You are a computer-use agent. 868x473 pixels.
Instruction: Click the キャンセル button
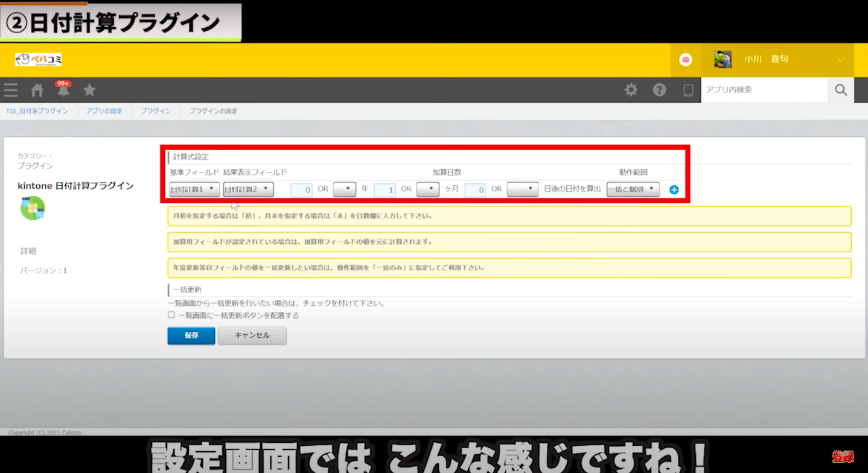[x=252, y=335]
